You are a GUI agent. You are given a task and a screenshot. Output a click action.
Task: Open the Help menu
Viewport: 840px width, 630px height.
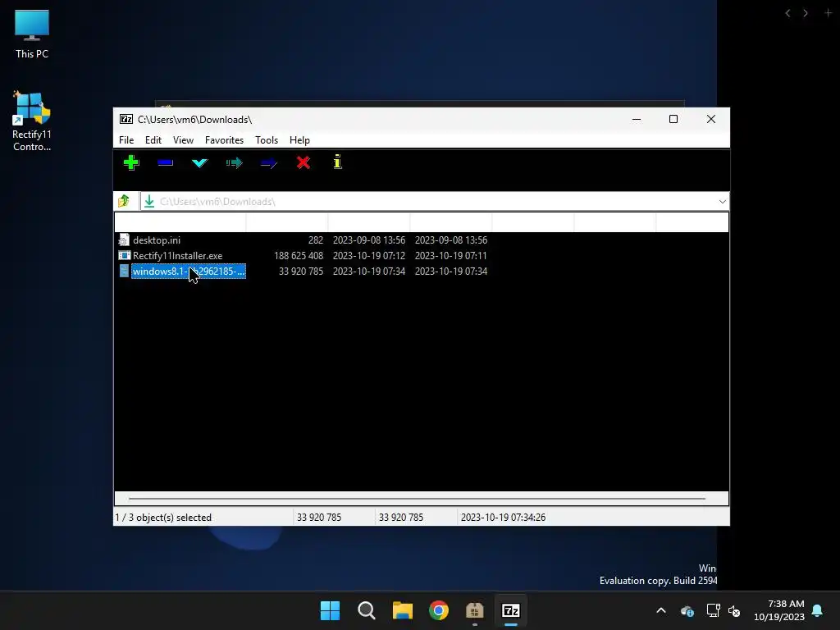[299, 139]
